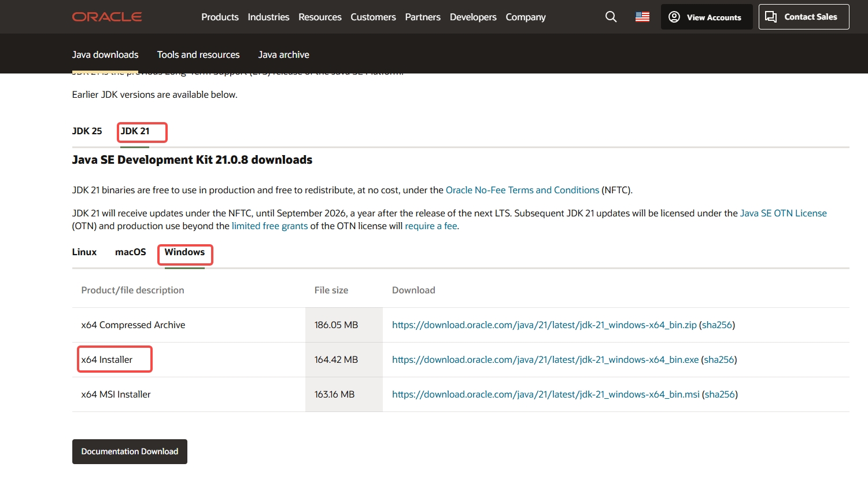Switch to the JDK 25 tab
The width and height of the screenshot is (868, 478).
pos(87,131)
